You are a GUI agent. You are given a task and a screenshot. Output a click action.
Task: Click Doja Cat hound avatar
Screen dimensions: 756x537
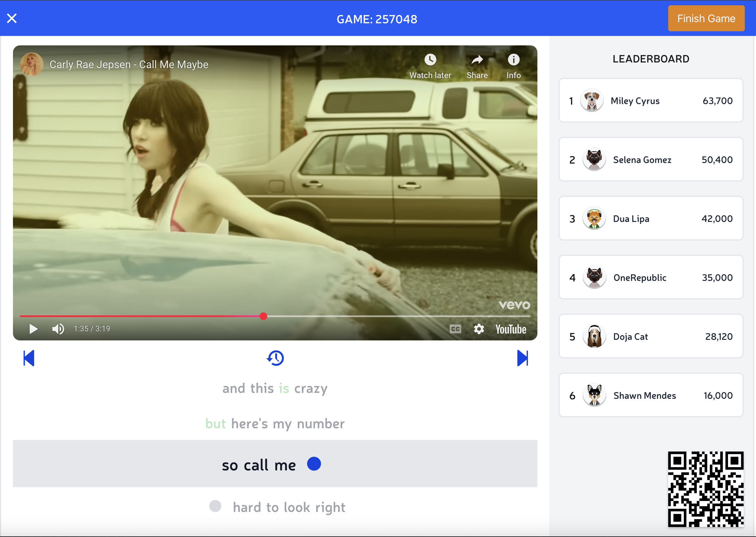[x=594, y=336]
